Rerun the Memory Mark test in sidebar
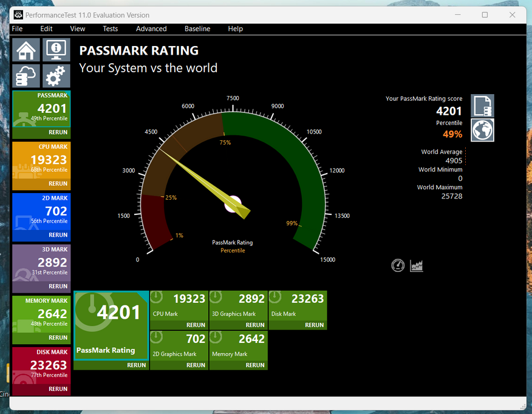The height and width of the screenshot is (414, 532). (58, 338)
